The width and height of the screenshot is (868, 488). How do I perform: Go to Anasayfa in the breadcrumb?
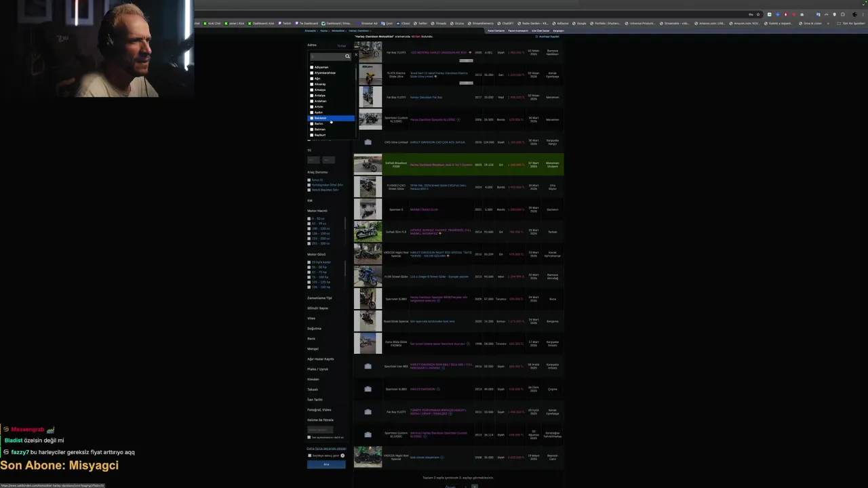(311, 30)
